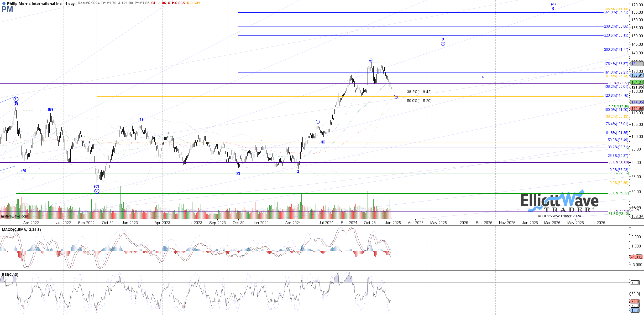The height and width of the screenshot is (315, 644).
Task: Select the Jan-2025 date axis label
Action: (393, 223)
